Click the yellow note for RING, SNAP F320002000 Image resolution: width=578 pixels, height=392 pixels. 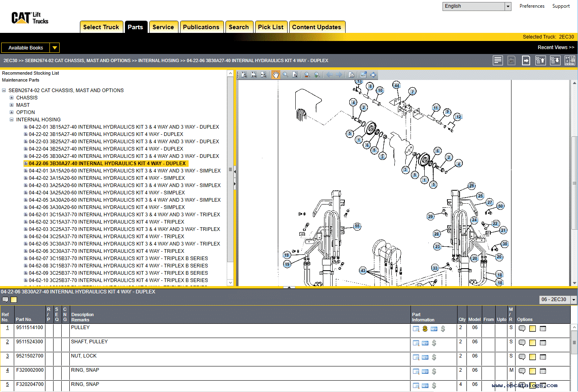click(x=533, y=371)
